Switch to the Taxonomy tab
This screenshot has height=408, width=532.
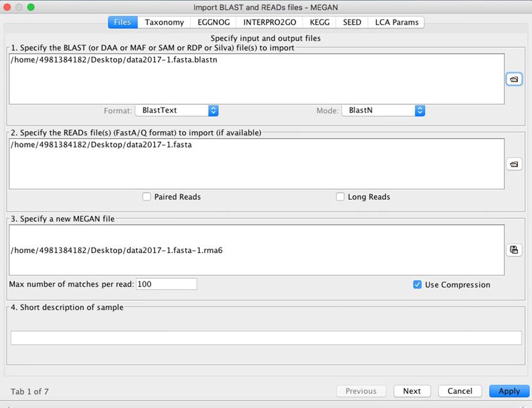(x=164, y=23)
